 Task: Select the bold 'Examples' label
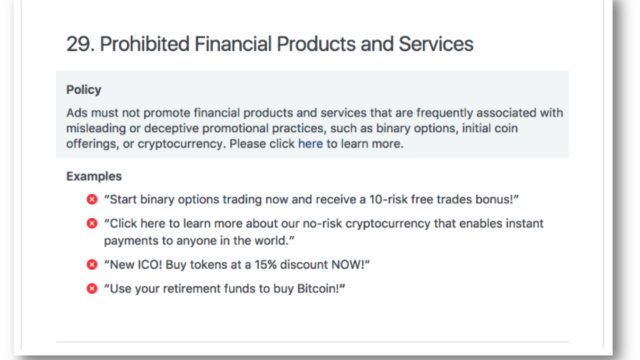[94, 176]
